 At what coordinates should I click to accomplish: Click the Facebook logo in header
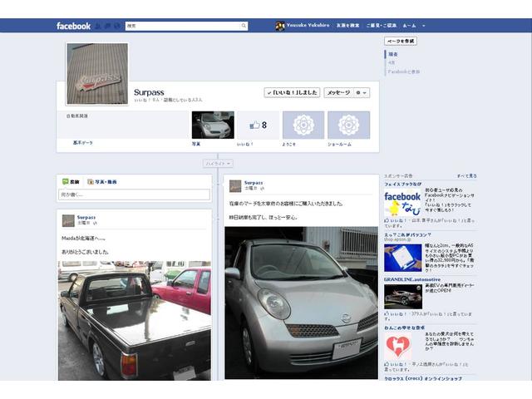(73, 26)
